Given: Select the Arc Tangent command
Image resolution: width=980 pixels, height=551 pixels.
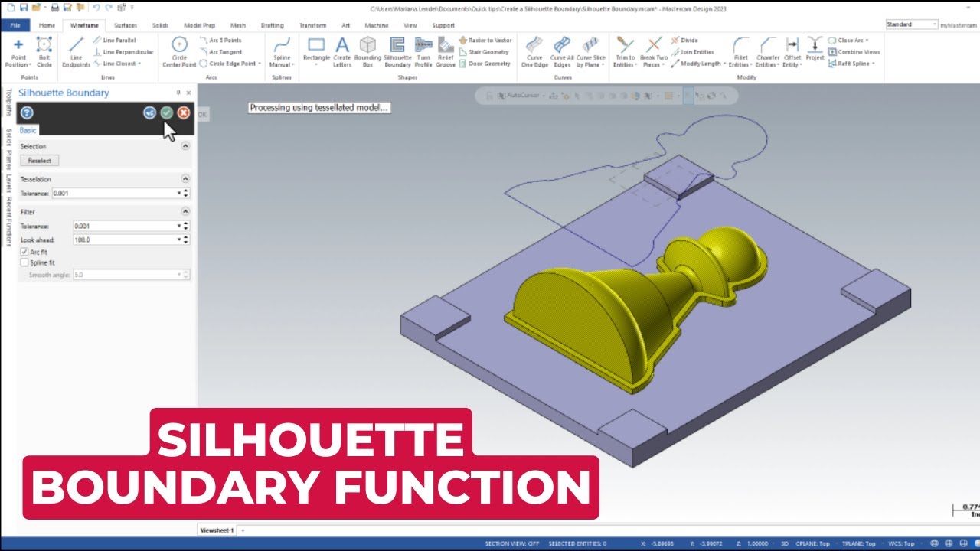Looking at the screenshot, I should point(220,52).
